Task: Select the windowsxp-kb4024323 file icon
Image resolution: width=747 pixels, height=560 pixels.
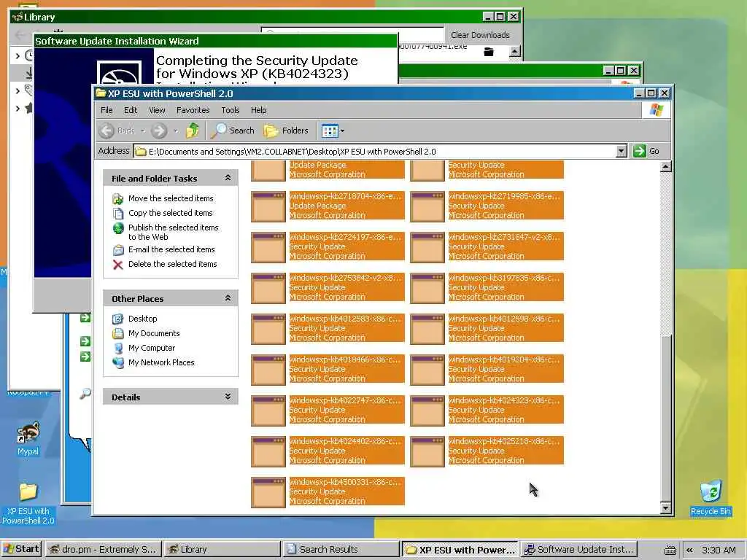Action: tap(427, 411)
